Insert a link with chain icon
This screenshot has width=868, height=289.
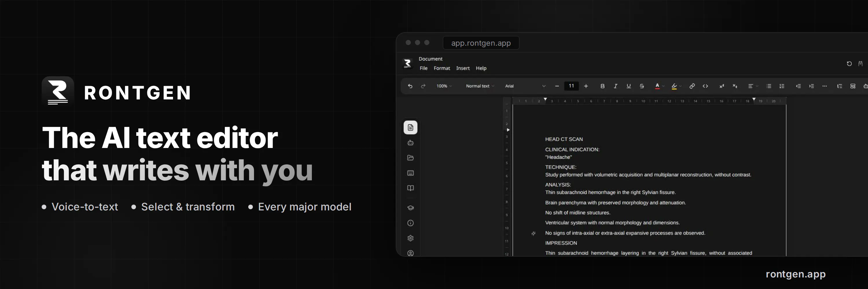[692, 86]
